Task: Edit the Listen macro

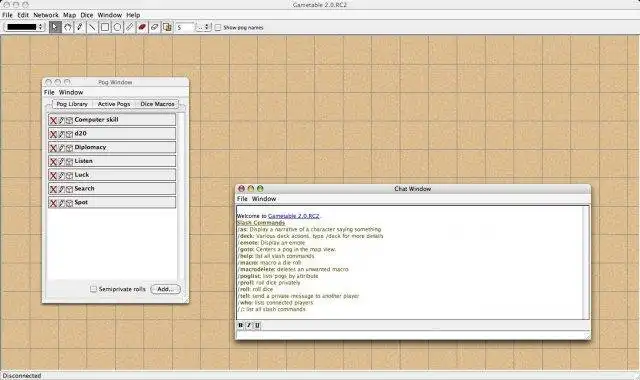Action: point(62,162)
